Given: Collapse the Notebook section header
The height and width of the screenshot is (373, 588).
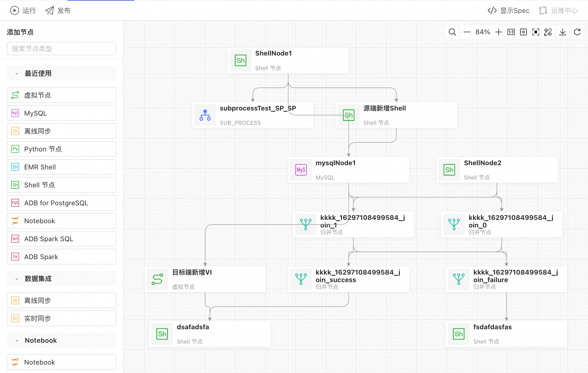Looking at the screenshot, I should 17,341.
